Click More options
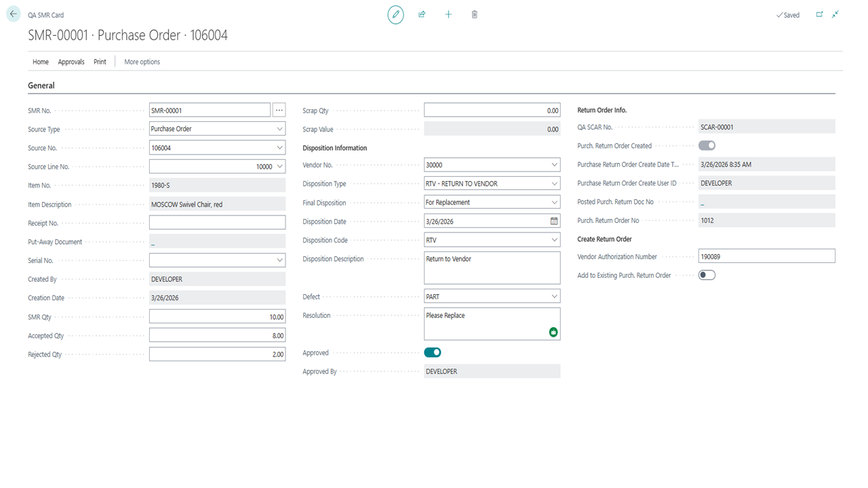Screen dimensions: 868x488 (x=142, y=62)
